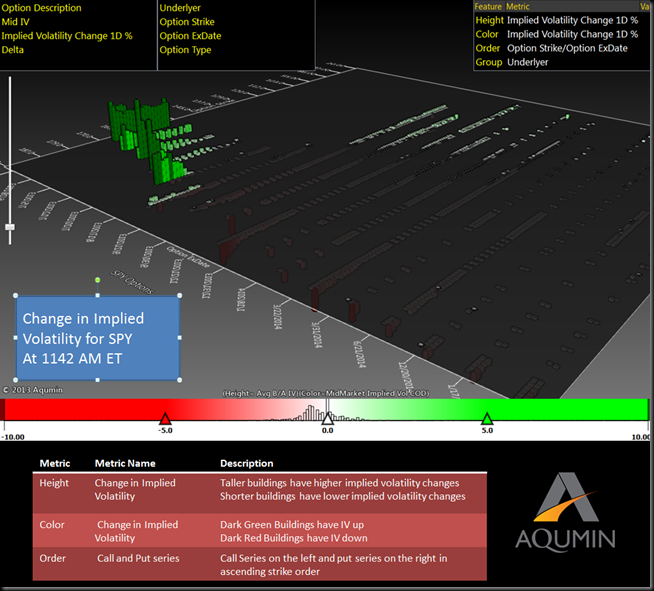Click the 'Group' feature row label

[489, 63]
